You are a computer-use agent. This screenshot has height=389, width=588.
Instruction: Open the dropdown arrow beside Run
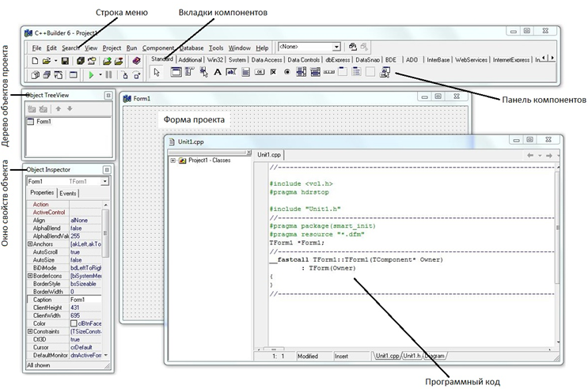pos(101,75)
